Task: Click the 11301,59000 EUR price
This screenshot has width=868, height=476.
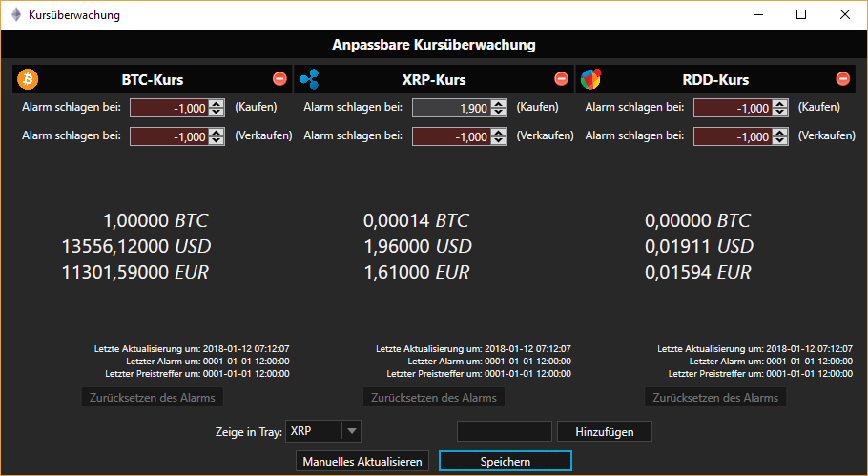Action: click(135, 272)
